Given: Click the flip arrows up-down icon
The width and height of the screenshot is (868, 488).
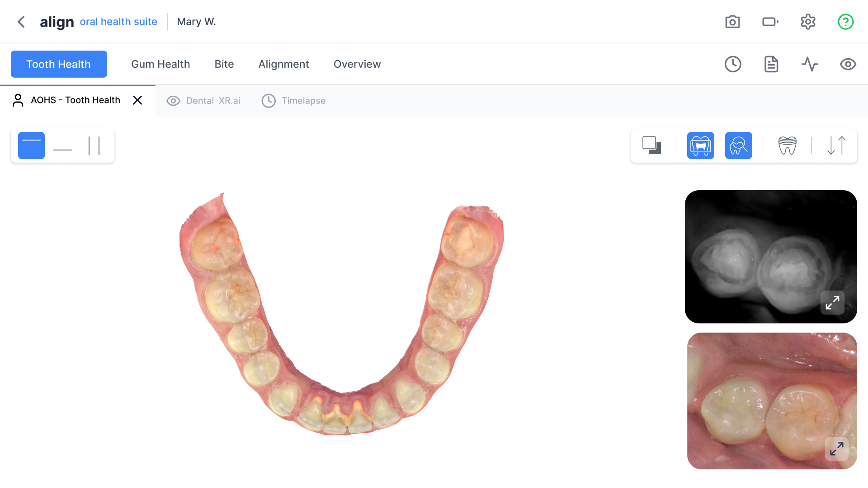Looking at the screenshot, I should pyautogui.click(x=836, y=145).
